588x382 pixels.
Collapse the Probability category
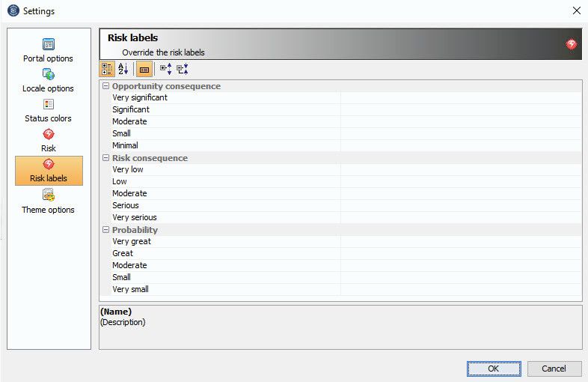point(105,229)
